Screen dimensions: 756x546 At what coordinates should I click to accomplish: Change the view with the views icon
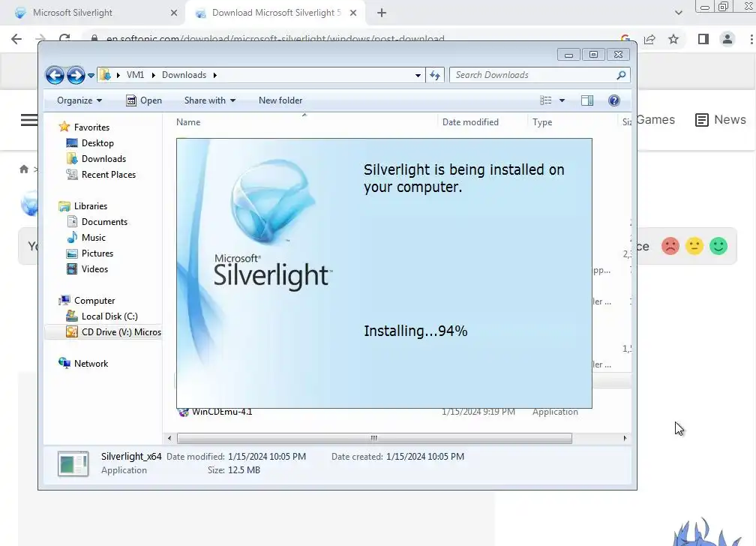[546, 100]
